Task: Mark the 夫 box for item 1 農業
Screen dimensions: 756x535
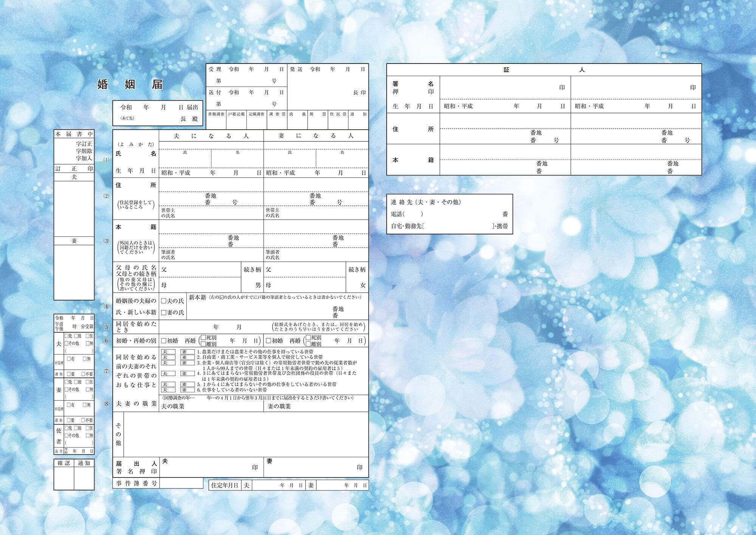Action: tap(168, 352)
